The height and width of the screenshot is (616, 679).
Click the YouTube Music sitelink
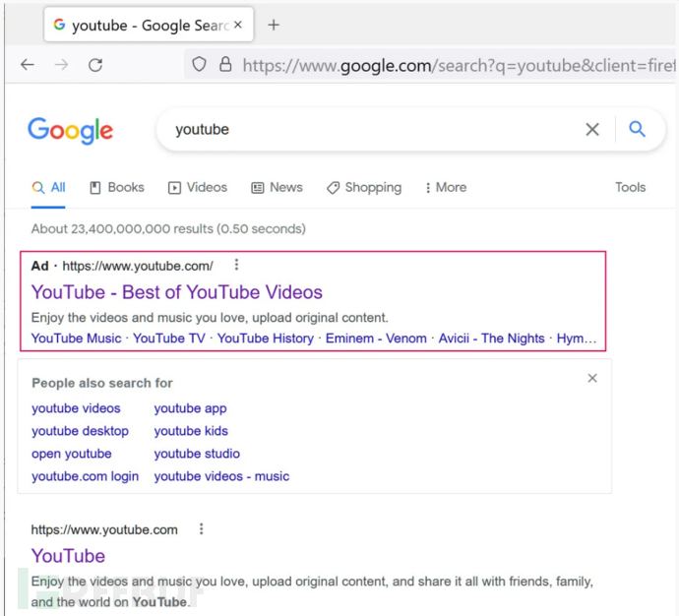[x=76, y=339]
